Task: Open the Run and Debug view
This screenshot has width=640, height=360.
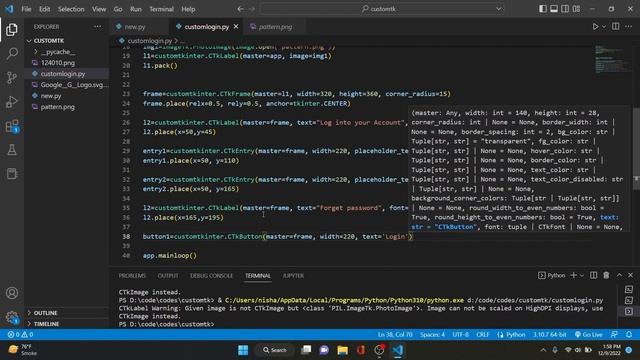Action: tap(12, 102)
